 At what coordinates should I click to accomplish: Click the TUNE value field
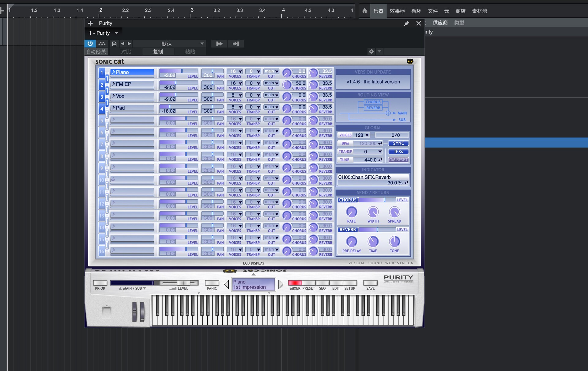click(x=368, y=160)
